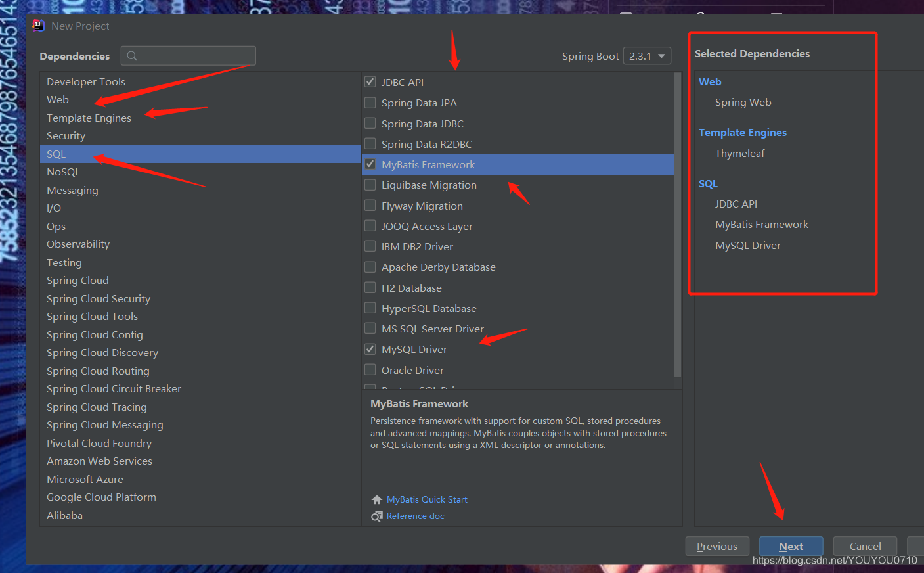Click the home icon beside MyBatis Quick Start
Image resolution: width=924 pixels, height=573 pixels.
(x=377, y=500)
